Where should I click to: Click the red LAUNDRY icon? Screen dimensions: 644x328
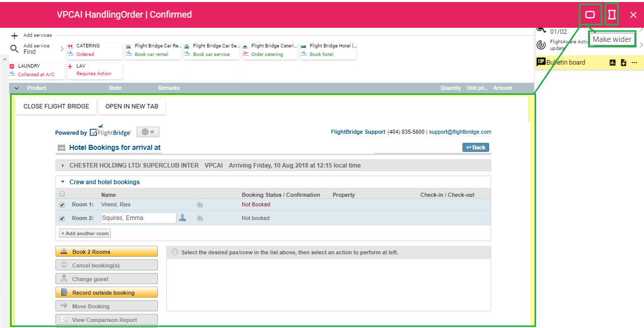pos(12,66)
